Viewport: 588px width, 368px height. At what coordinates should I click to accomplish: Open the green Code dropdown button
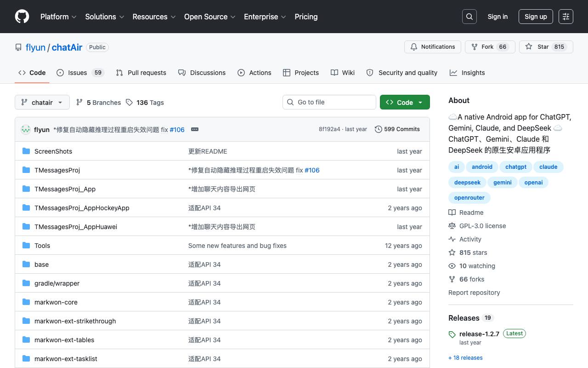pyautogui.click(x=405, y=102)
